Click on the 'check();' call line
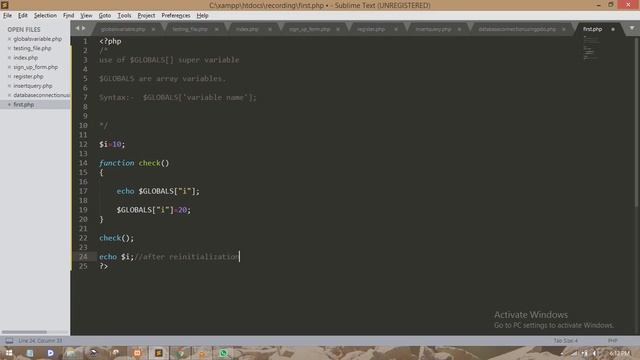Image resolution: width=640 pixels, height=360 pixels. pyautogui.click(x=116, y=238)
